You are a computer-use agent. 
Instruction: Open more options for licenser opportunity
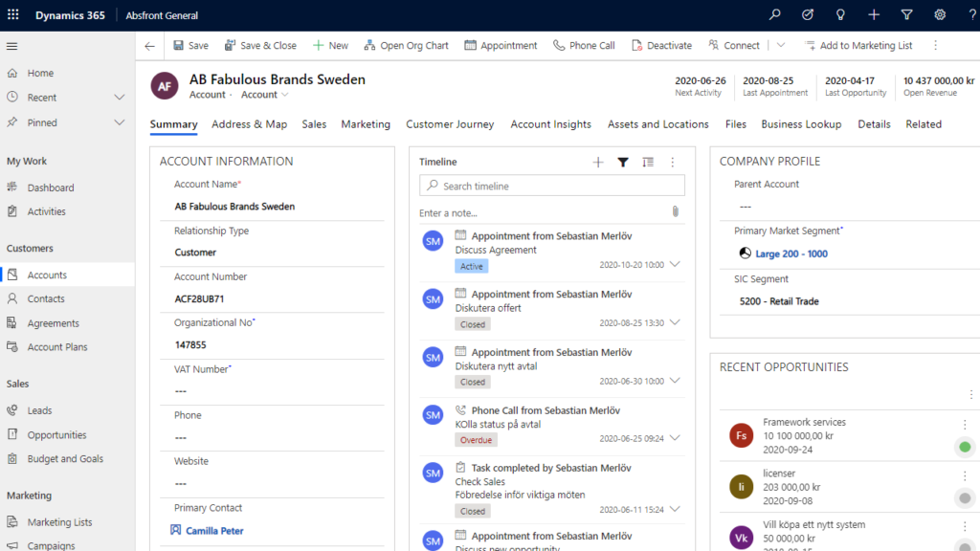[x=965, y=476]
